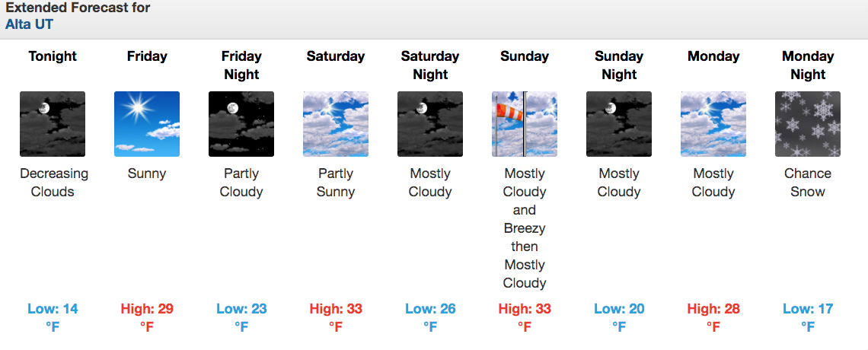868x350 pixels.
Task: Click the Extended Forecast for heading
Action: [x=78, y=8]
